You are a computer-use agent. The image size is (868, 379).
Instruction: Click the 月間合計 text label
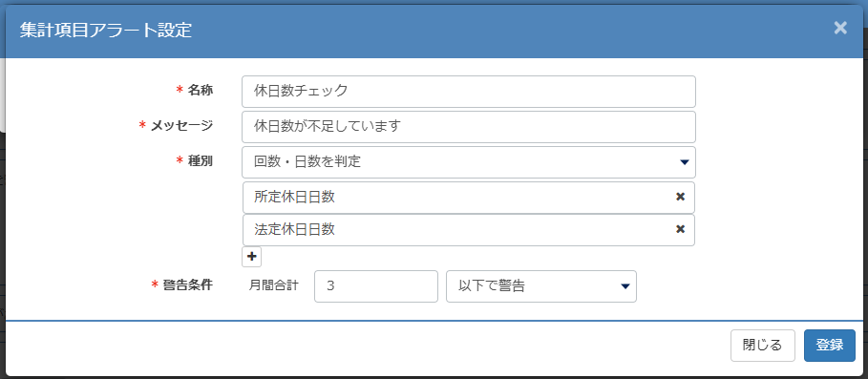273,285
